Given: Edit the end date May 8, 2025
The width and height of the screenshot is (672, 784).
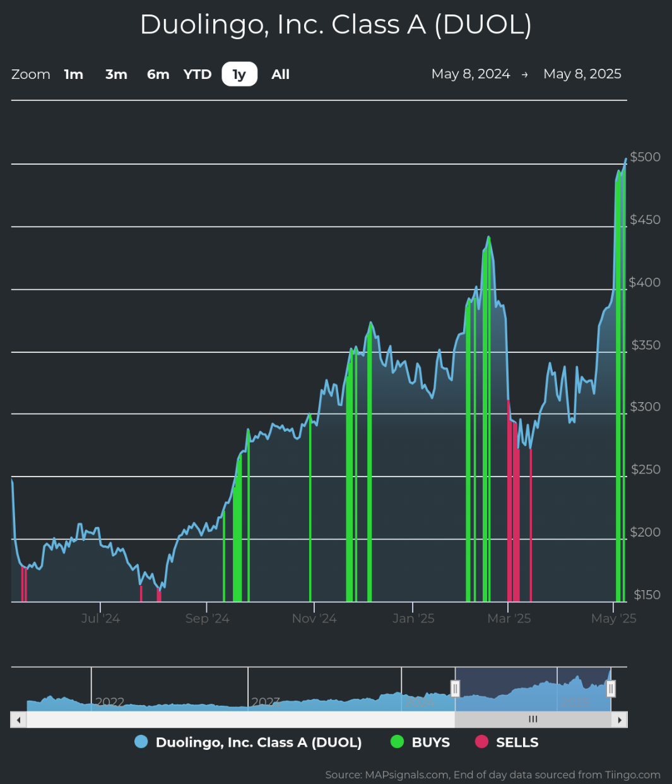Looking at the screenshot, I should (x=582, y=74).
